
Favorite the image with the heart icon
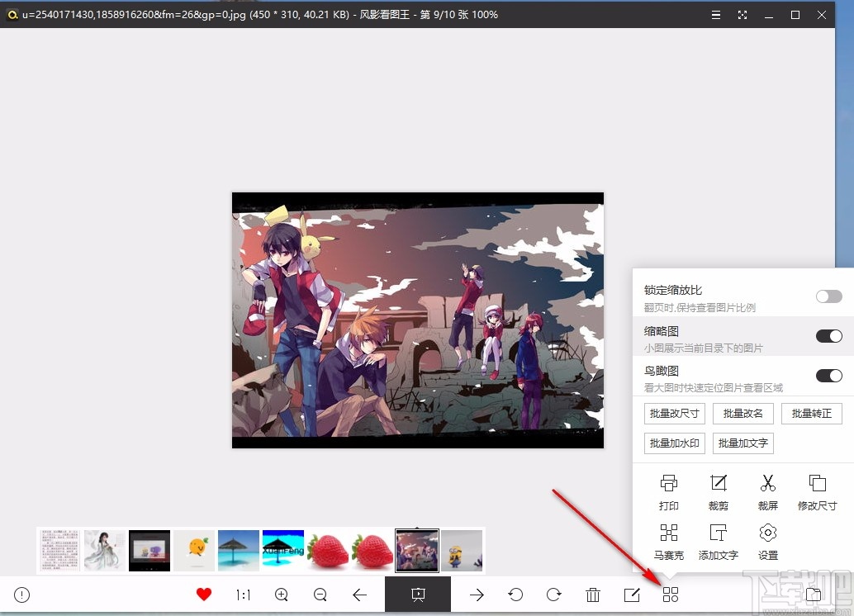[203, 594]
